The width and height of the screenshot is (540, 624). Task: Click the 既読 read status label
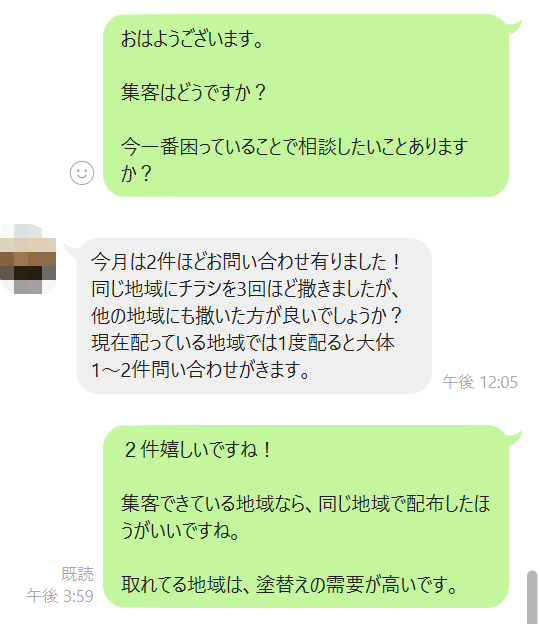pyautogui.click(x=78, y=574)
